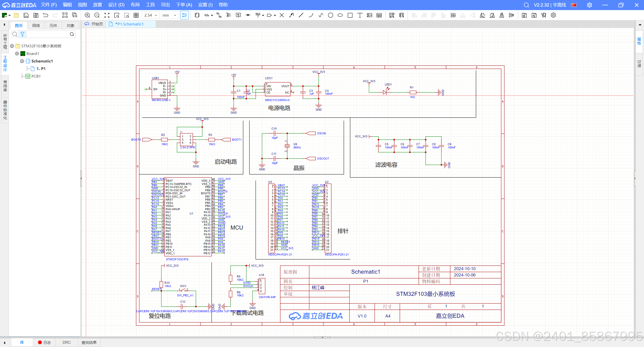The image size is (644, 347).
Task: Click the DRC button in bottom bar
Action: tap(67, 342)
